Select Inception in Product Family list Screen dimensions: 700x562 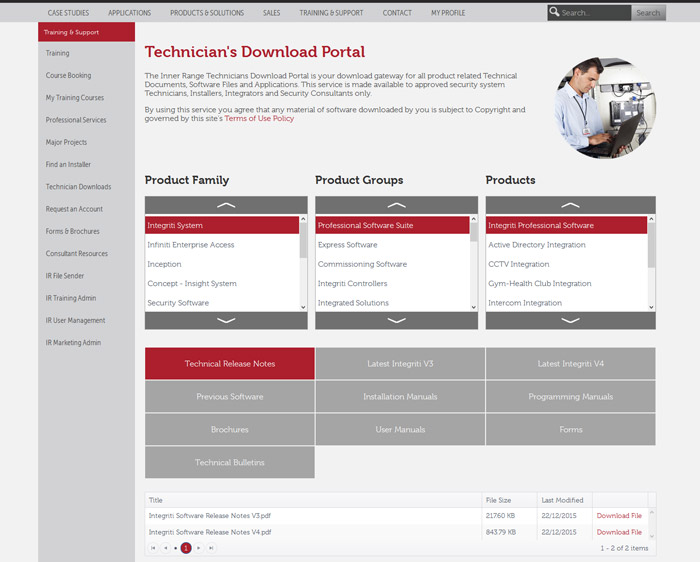[x=222, y=264]
